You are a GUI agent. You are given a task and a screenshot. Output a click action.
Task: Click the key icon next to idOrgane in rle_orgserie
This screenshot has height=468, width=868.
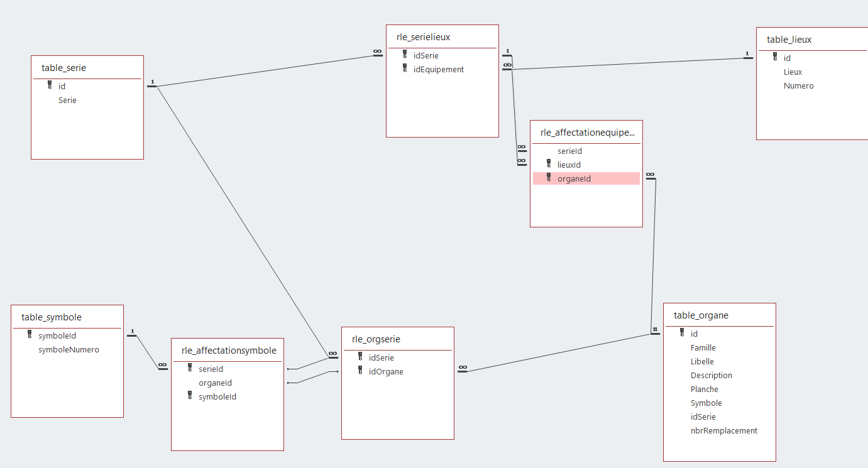(x=360, y=371)
